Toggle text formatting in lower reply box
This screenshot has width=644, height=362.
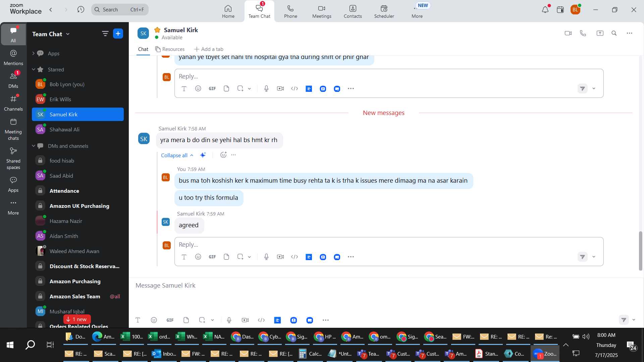[x=184, y=257]
